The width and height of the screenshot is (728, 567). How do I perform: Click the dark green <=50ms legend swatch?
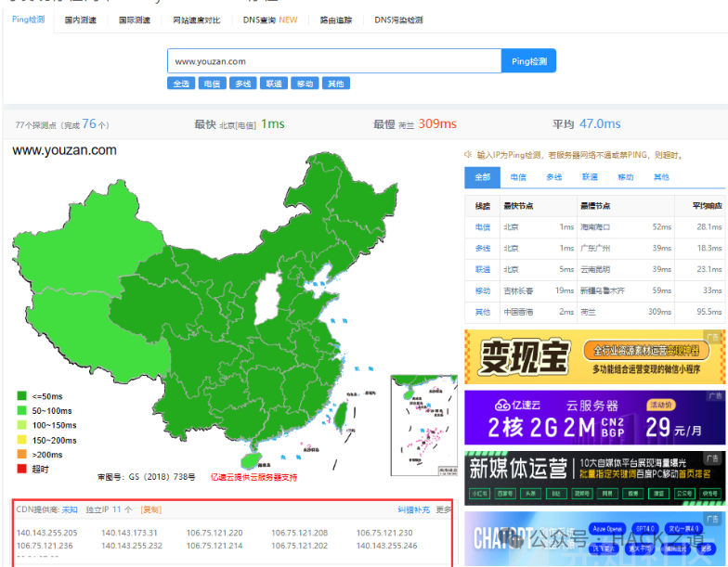pos(22,395)
